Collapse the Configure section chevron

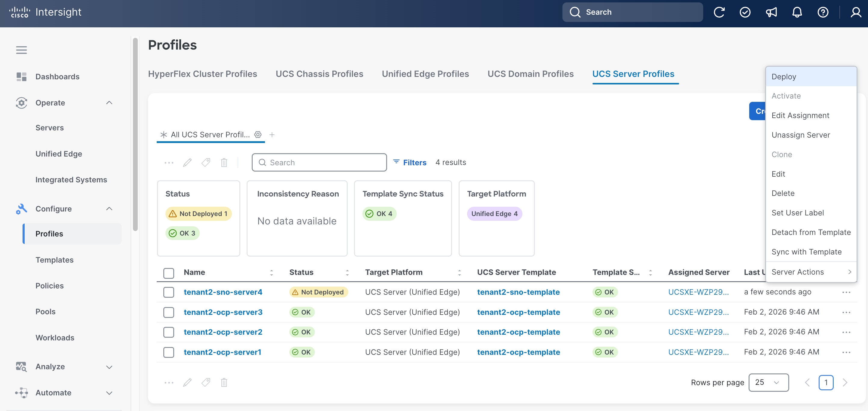coord(109,209)
